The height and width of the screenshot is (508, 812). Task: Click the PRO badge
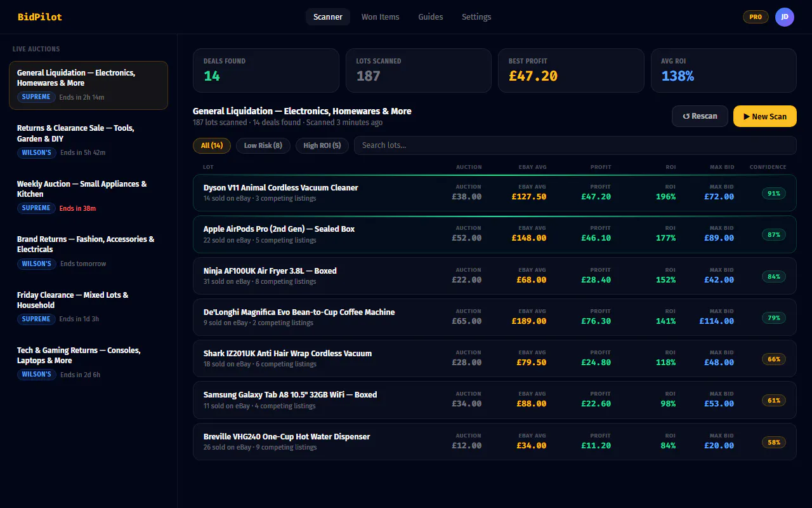[x=756, y=17]
